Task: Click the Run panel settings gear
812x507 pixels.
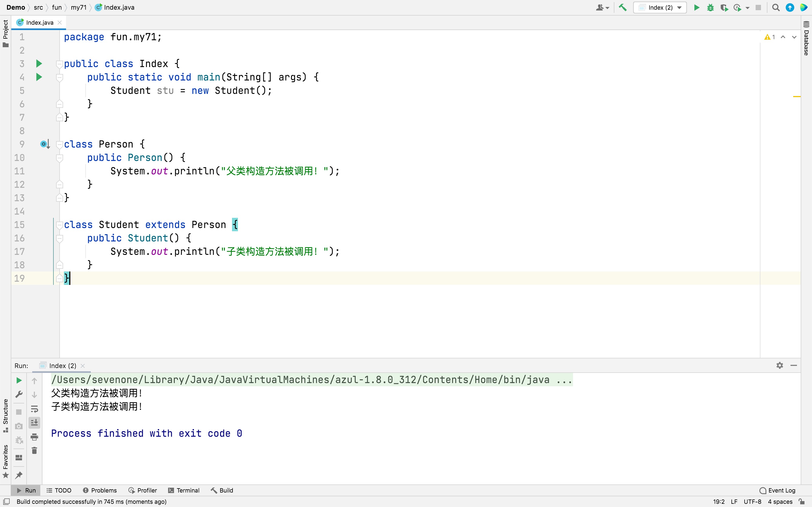Action: [x=780, y=365]
